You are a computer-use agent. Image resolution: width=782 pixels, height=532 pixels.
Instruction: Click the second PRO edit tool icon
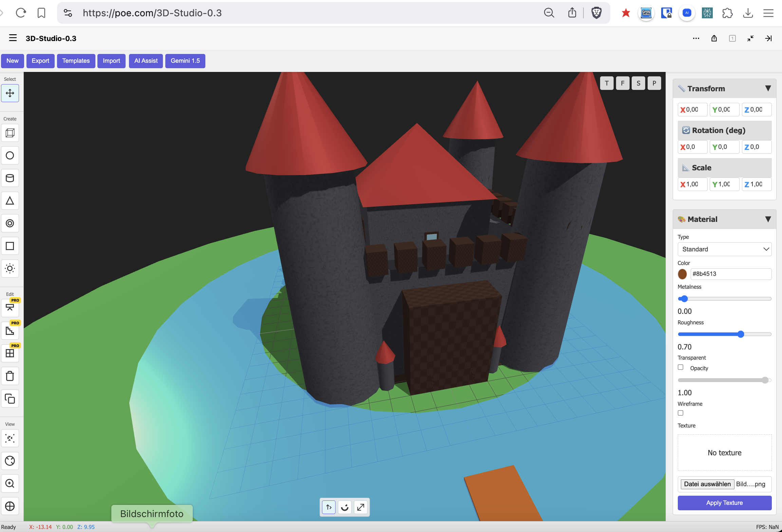coord(10,330)
